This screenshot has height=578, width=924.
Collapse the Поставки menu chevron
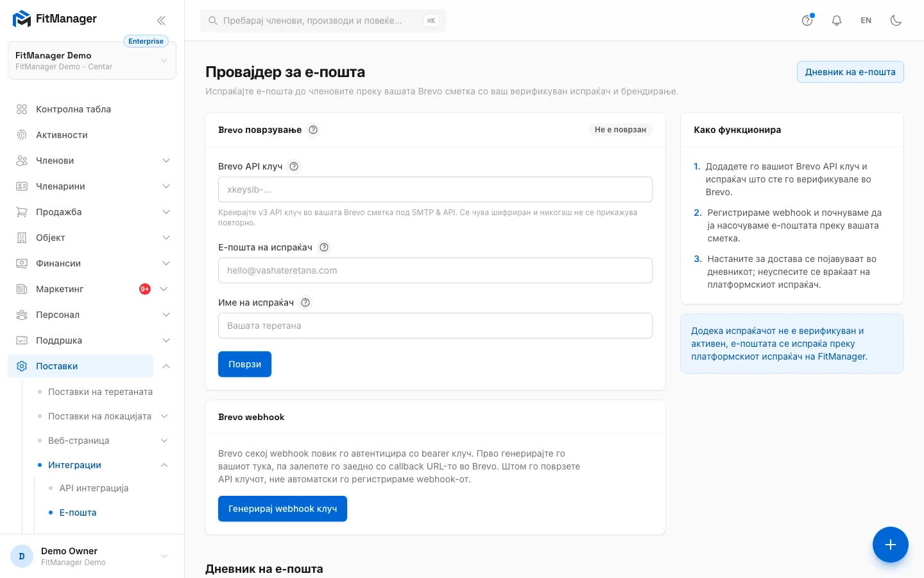tap(166, 366)
